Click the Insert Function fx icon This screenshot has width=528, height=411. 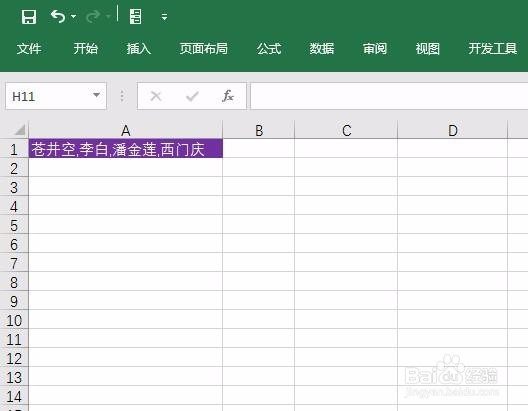pyautogui.click(x=228, y=96)
